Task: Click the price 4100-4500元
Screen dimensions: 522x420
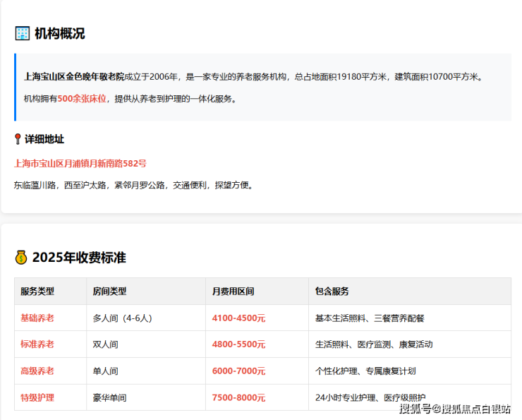Action: [238, 318]
